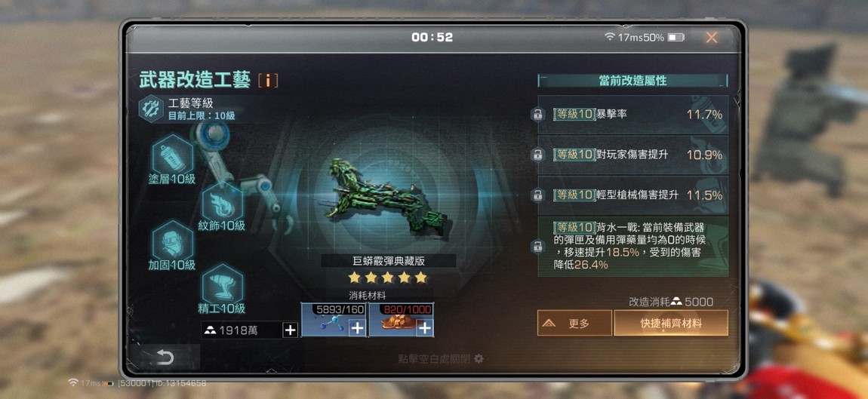Open the 精工10級 precision icon
Viewport: 868px width, 399px height.
tap(222, 284)
